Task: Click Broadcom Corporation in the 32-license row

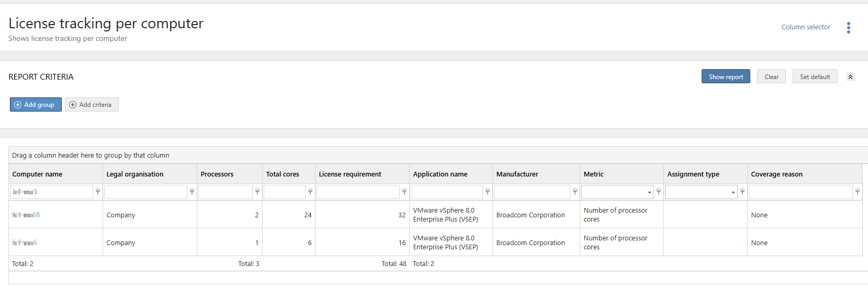Action: tap(531, 215)
